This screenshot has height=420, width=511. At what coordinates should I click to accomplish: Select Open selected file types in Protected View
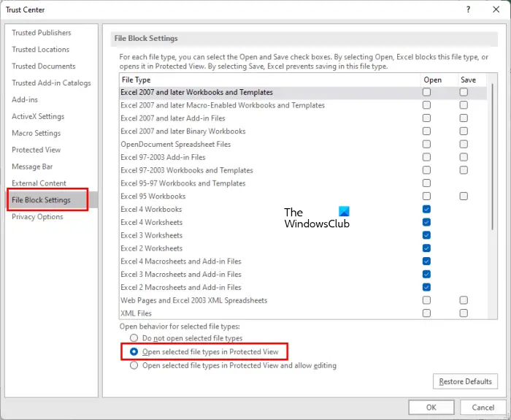pos(134,352)
